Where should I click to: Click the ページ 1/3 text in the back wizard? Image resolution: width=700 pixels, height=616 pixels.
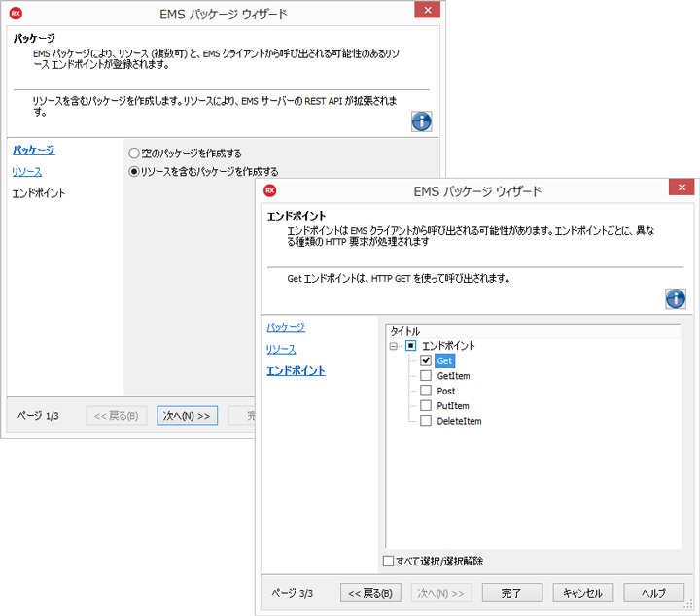tap(38, 416)
